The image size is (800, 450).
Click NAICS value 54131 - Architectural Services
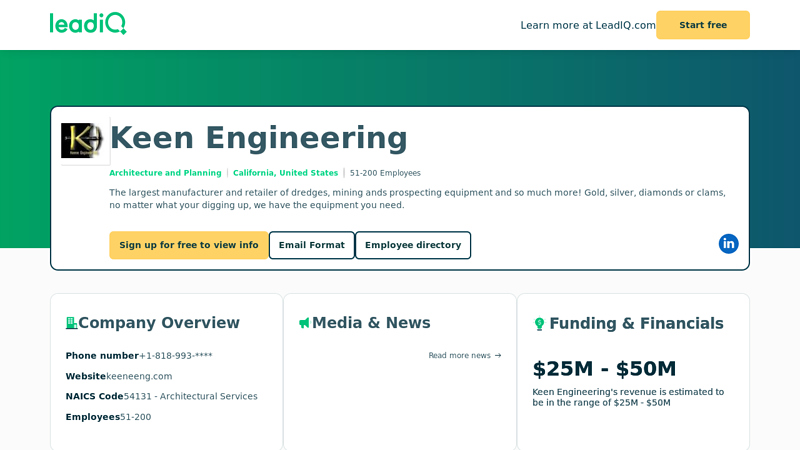pyautogui.click(x=190, y=396)
